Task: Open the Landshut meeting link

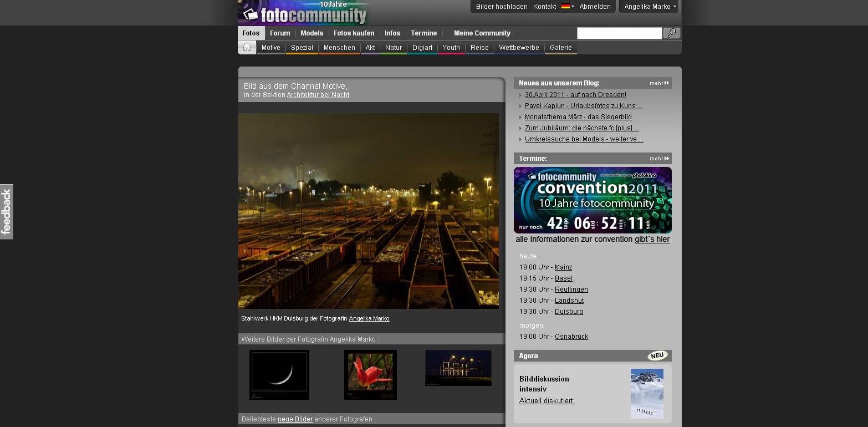Action: [569, 301]
